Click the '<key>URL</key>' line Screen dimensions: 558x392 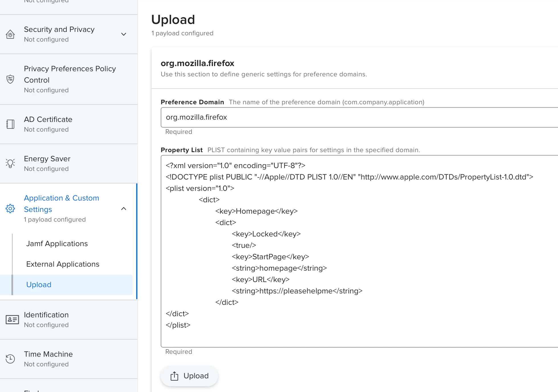click(x=261, y=279)
